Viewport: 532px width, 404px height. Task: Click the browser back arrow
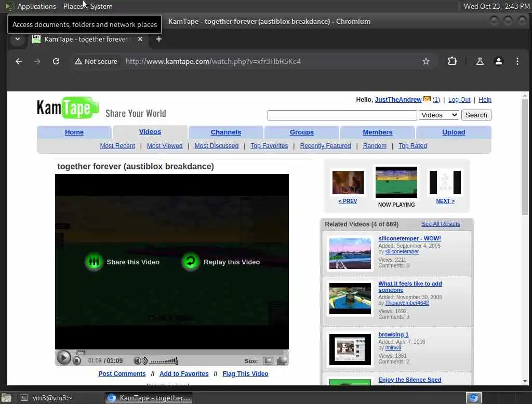19,61
